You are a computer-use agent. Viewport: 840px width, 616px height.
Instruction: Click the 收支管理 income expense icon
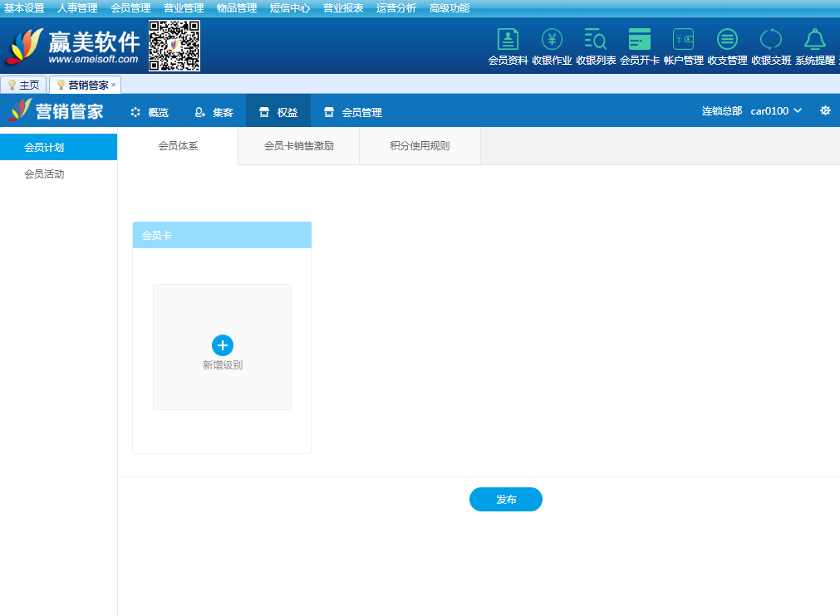coord(727,40)
